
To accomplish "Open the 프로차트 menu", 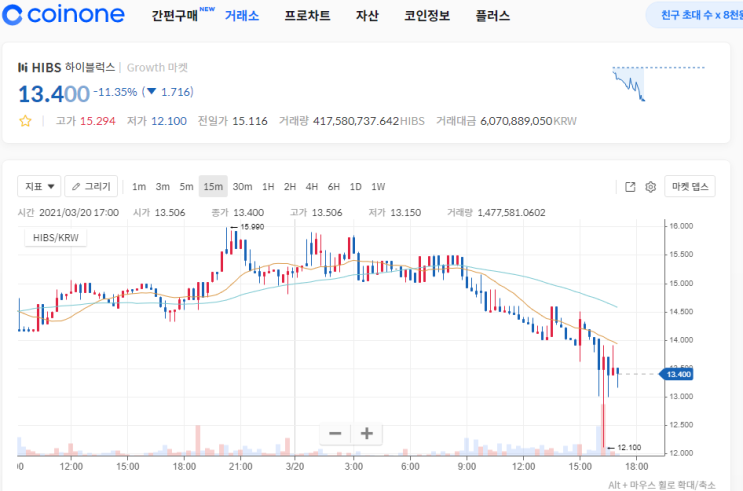I will [x=307, y=16].
